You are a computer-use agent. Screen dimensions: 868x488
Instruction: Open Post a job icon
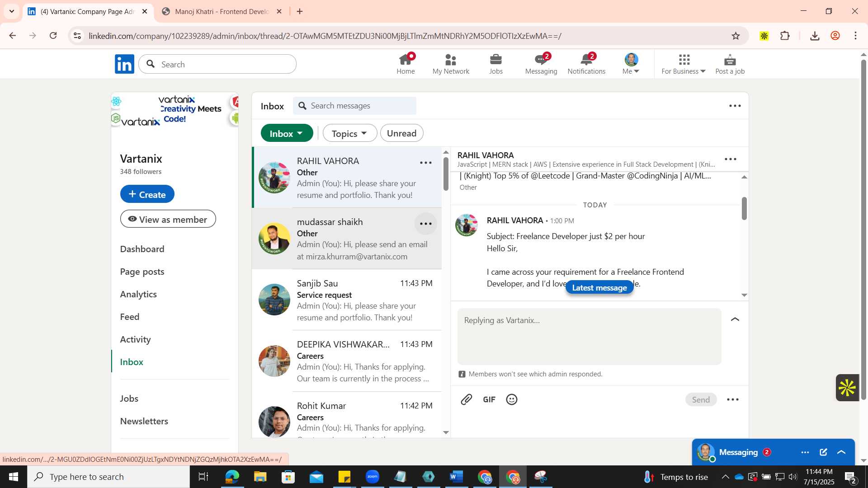pos(730,64)
